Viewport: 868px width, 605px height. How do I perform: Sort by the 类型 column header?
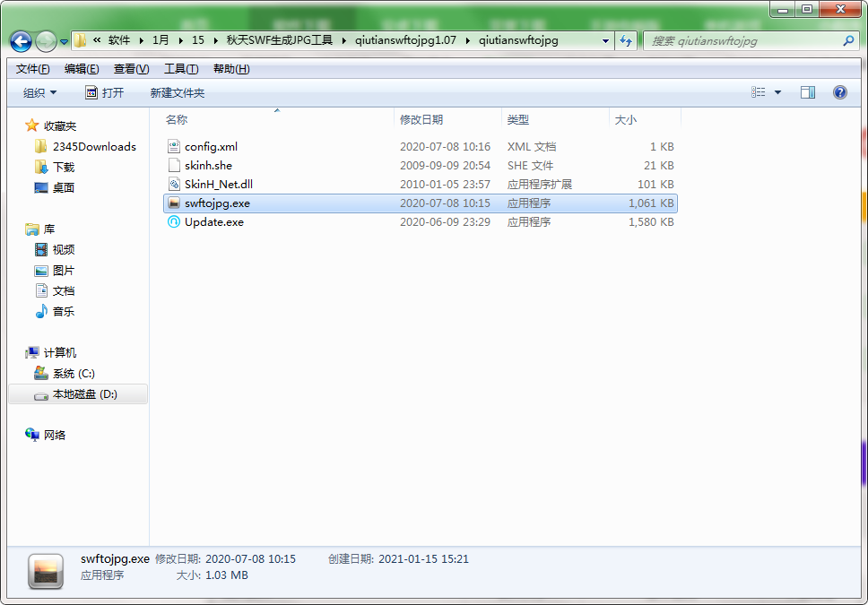coord(555,119)
